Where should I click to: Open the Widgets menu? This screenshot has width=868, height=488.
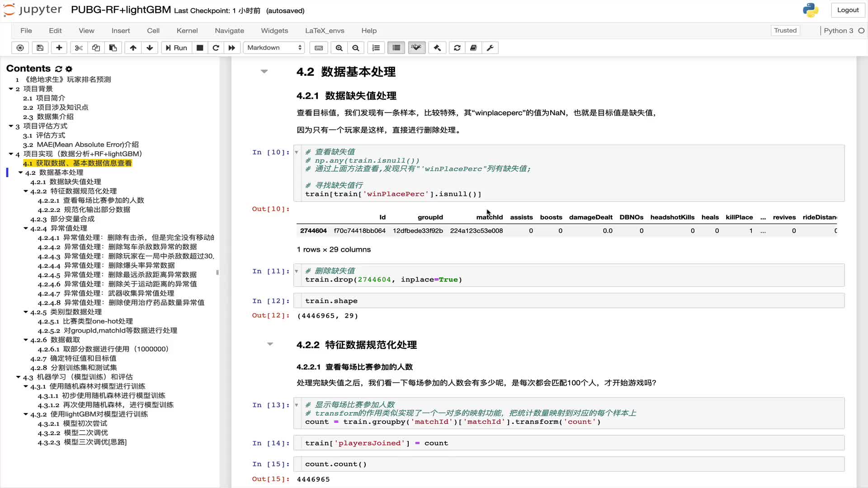pyautogui.click(x=274, y=31)
